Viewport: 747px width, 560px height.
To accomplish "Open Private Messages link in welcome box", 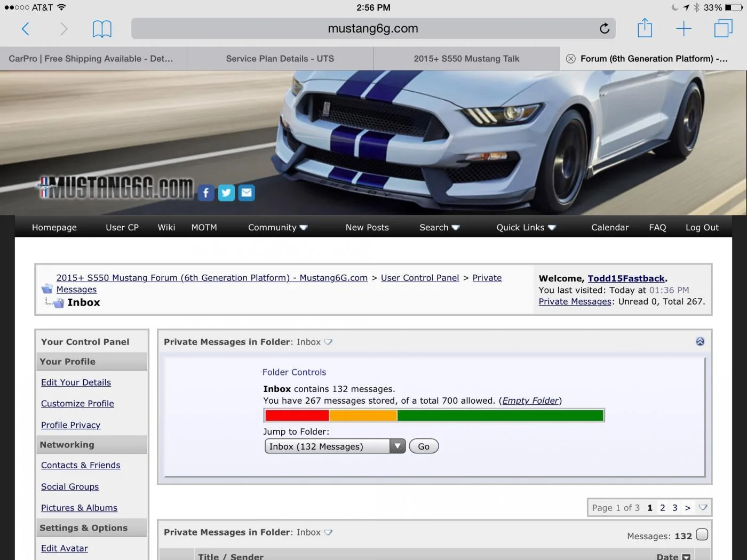I will (575, 301).
